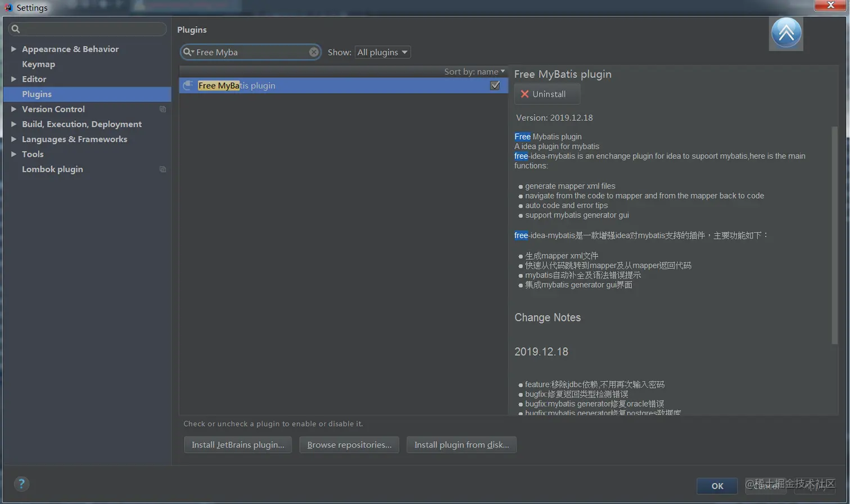Click 'auto code and error tips' bullet
This screenshot has height=504, width=850.
[x=566, y=206]
